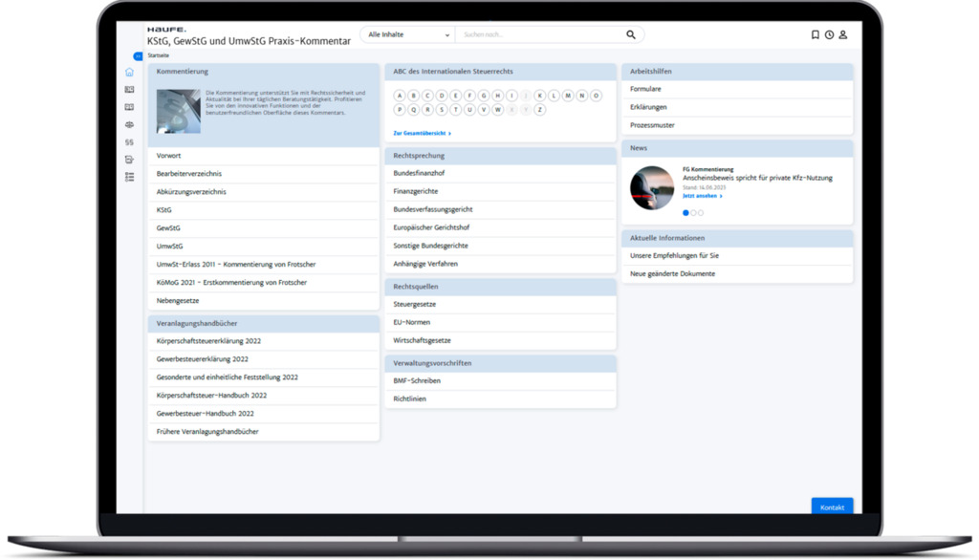The width and height of the screenshot is (979, 560).
Task: Open history via the clock icon
Action: click(x=829, y=35)
